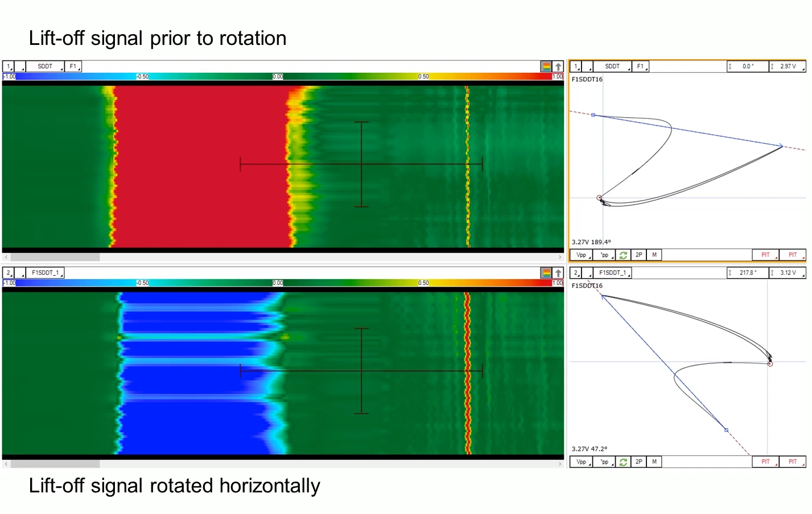The height and width of the screenshot is (514, 812).
Task: Click the crosshair cursor in top C-scan
Action: [361, 164]
